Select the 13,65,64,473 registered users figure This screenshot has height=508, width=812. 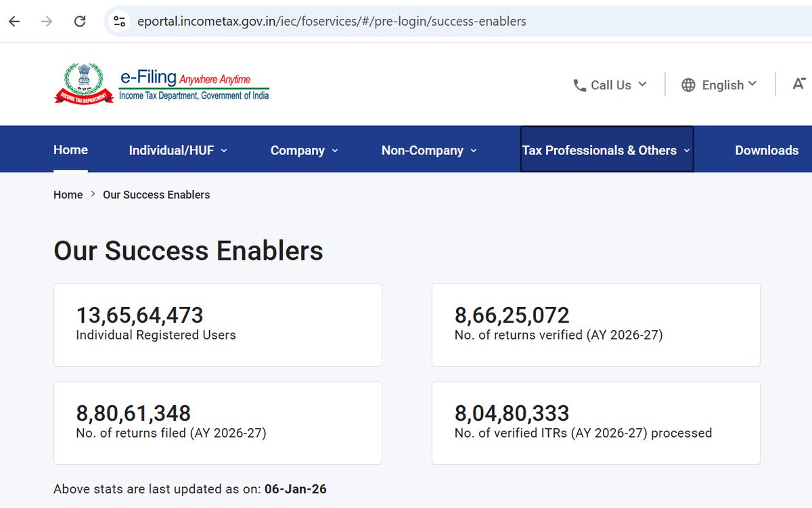(x=139, y=315)
